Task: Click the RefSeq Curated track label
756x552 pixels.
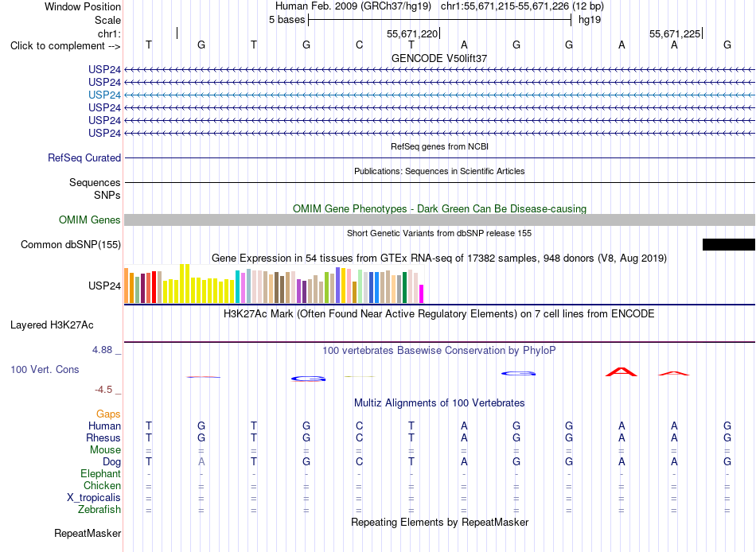Action: tap(84, 157)
